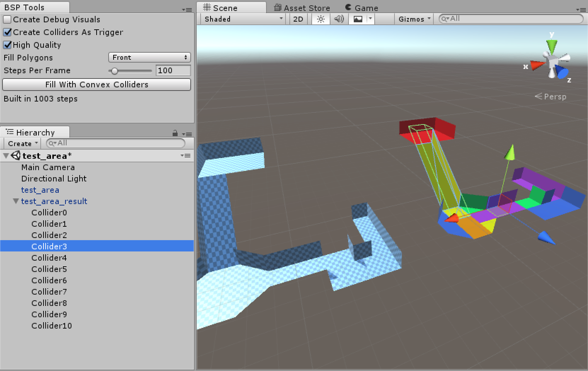Select test_area_result in hierarchy
588x371 pixels.
tap(97, 201)
